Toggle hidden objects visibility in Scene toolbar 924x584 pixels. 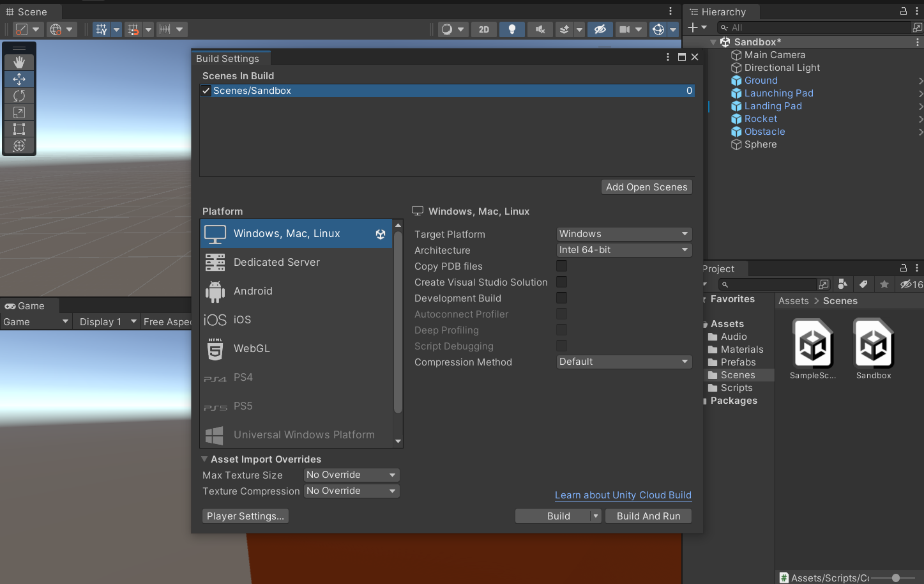click(x=600, y=29)
